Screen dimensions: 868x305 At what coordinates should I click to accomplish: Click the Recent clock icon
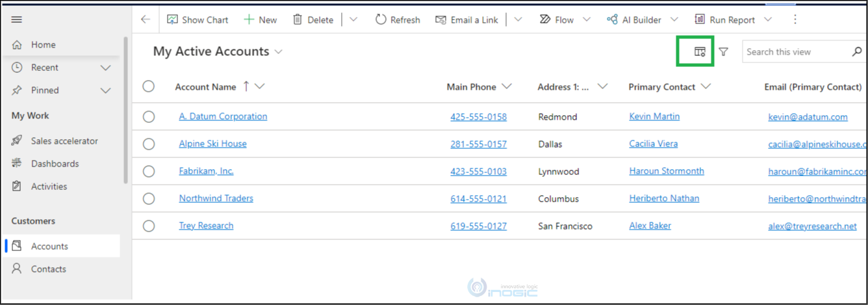(18, 68)
